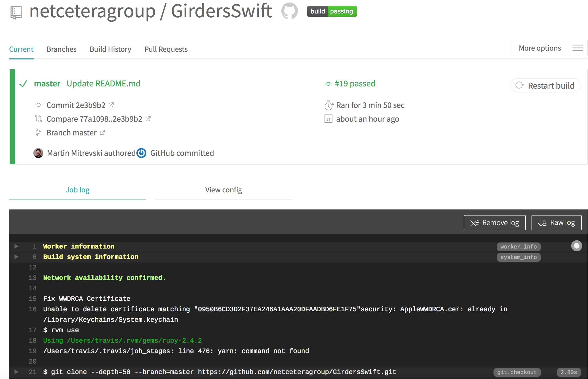
Task: Click the build passing badge
Action: tap(332, 11)
